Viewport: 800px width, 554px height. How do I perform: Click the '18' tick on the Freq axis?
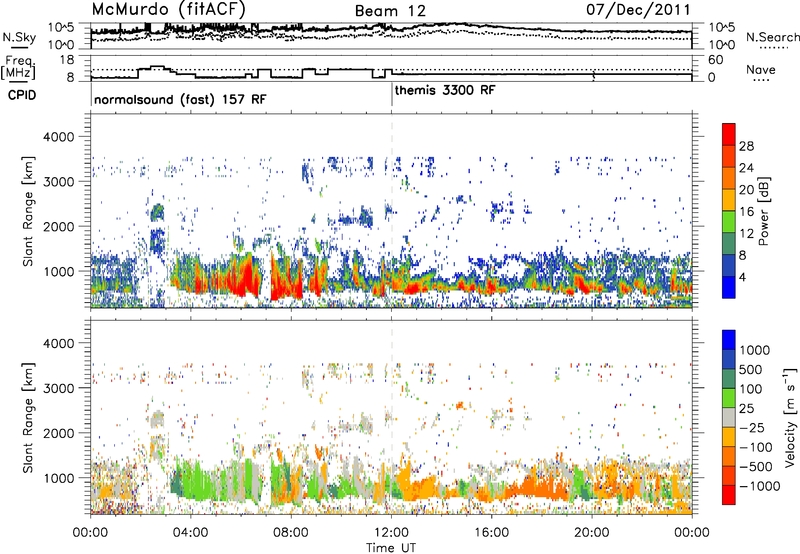67,60
